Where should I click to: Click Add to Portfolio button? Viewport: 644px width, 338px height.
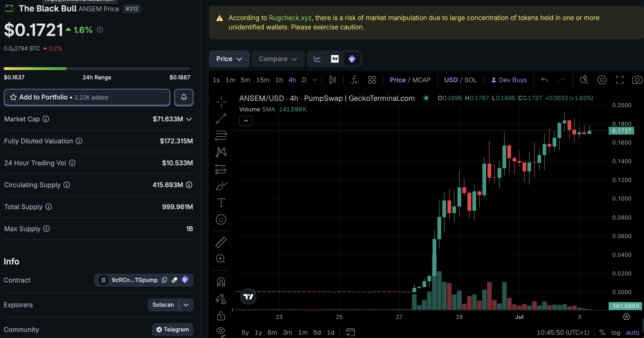87,97
